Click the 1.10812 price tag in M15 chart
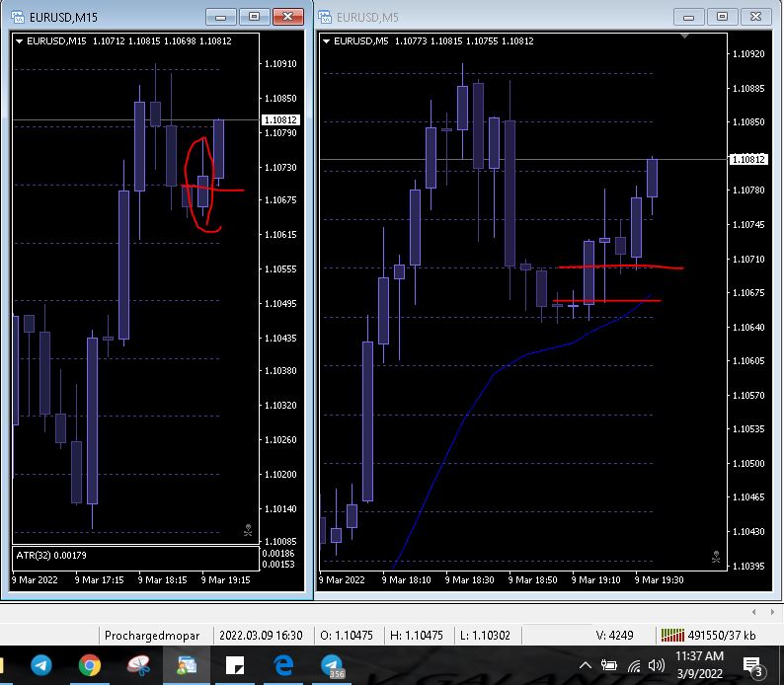 click(x=280, y=119)
